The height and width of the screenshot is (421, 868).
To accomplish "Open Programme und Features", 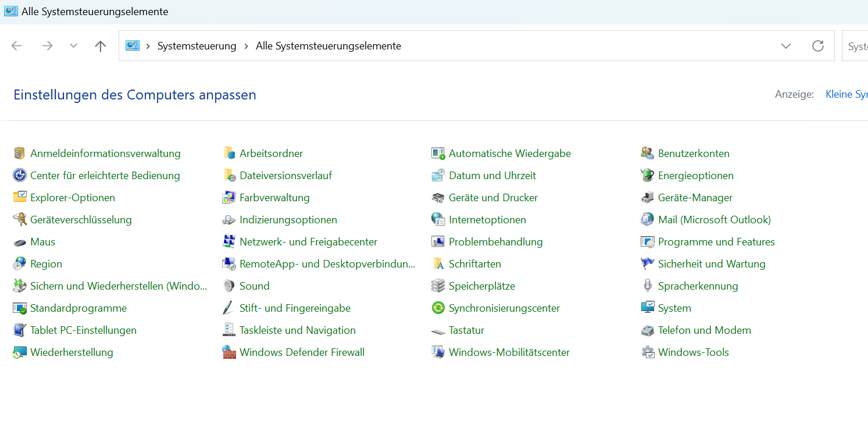I will coord(716,242).
